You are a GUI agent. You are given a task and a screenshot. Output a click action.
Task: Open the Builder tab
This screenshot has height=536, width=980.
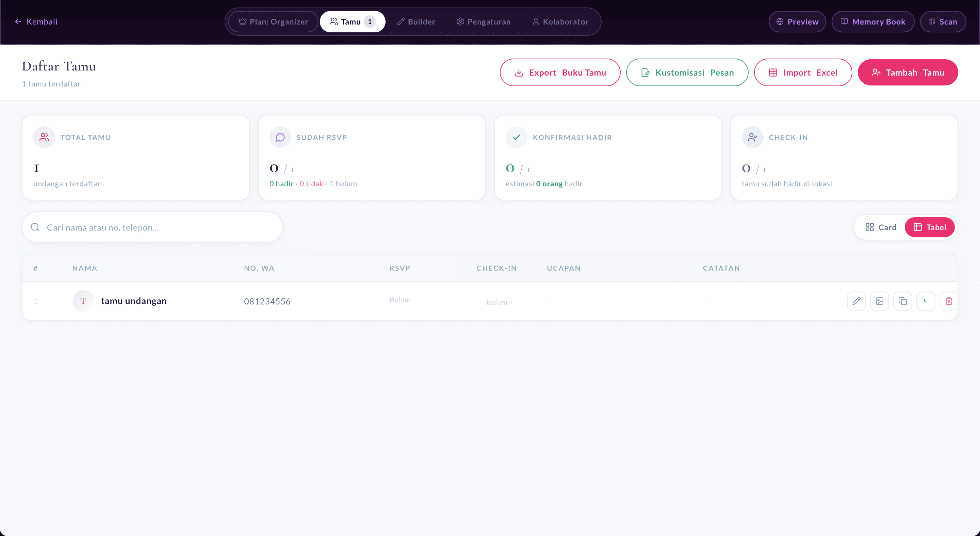(416, 22)
